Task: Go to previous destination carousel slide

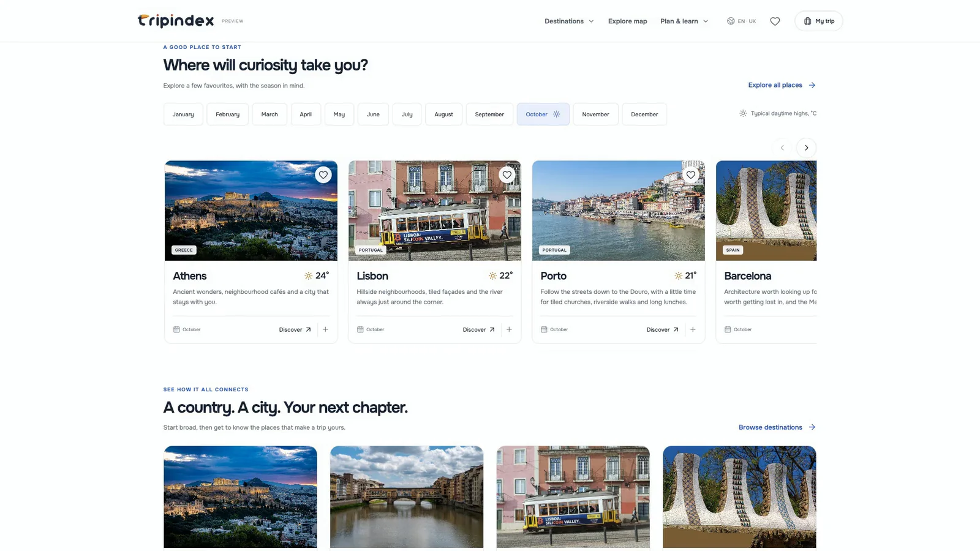Action: click(x=782, y=148)
